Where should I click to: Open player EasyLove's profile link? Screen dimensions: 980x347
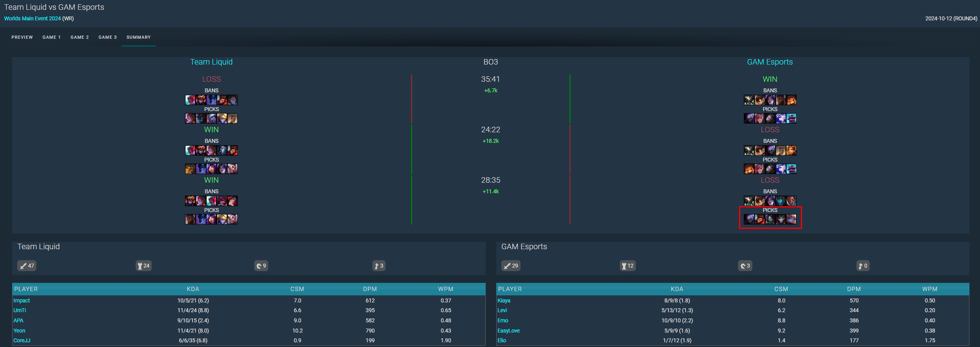[508, 331]
